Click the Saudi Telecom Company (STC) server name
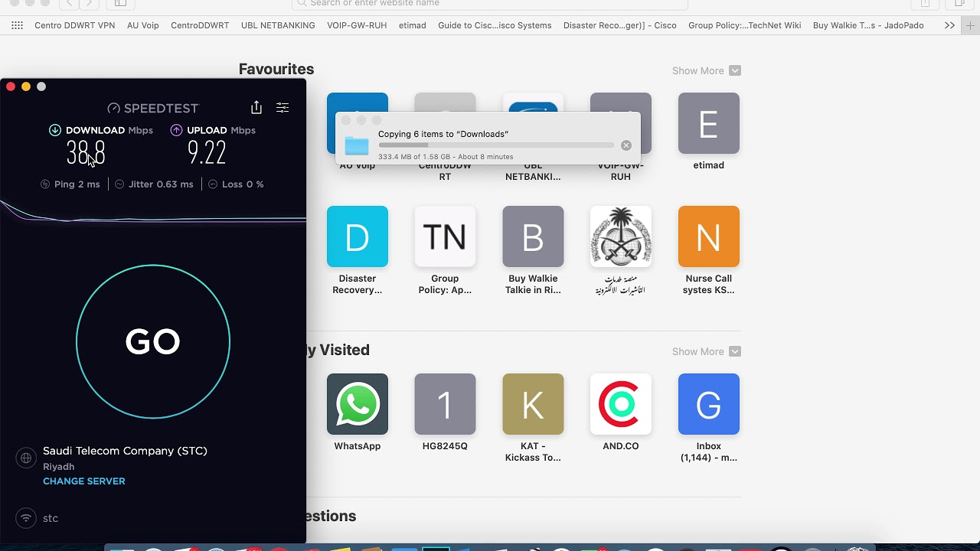Viewport: 980px width, 551px height. [x=125, y=451]
